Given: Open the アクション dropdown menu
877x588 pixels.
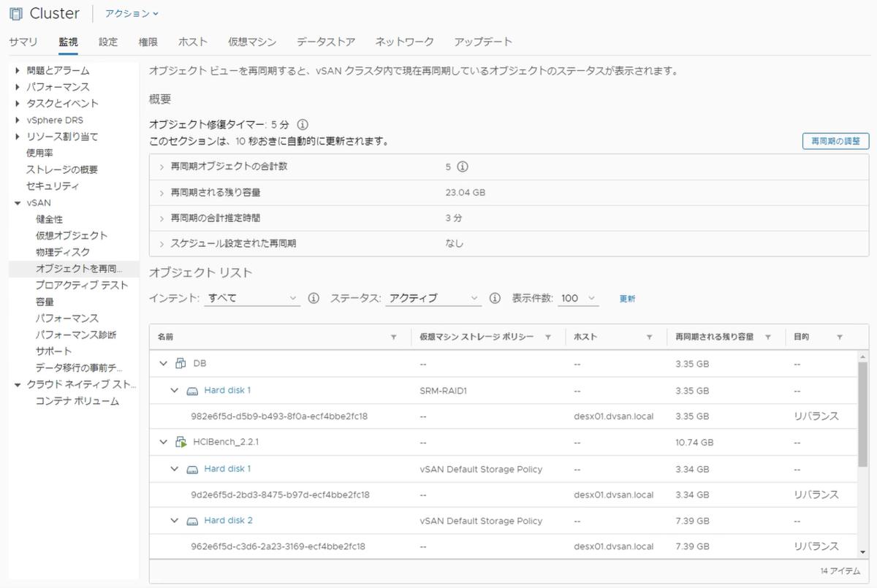Looking at the screenshot, I should tap(132, 14).
